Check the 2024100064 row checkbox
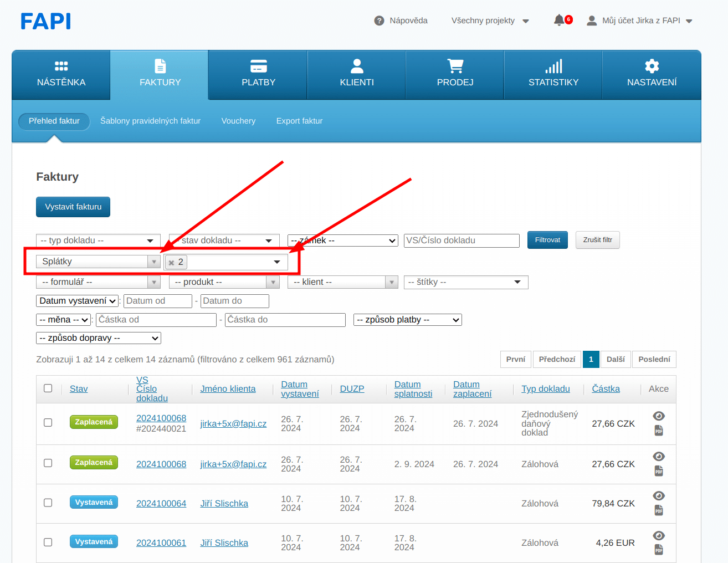The image size is (728, 563). pyautogui.click(x=48, y=503)
